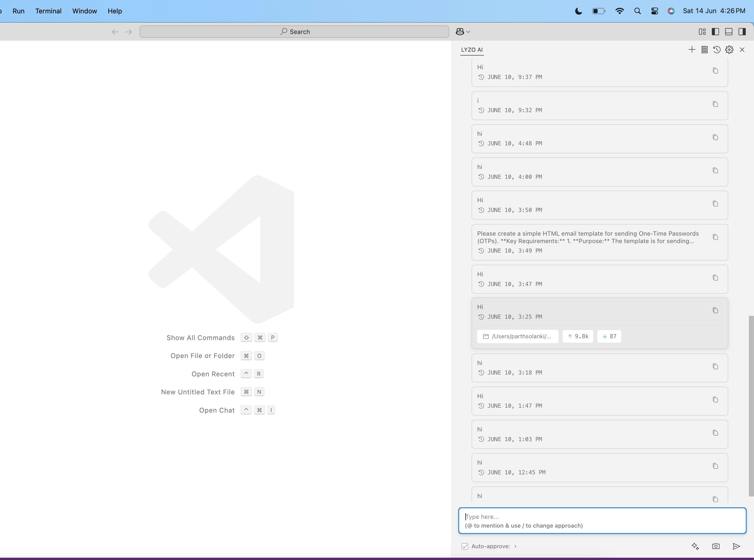Image resolution: width=754 pixels, height=560 pixels.
Task: Open the June 10, 3:18 PM conversation
Action: pyautogui.click(x=599, y=368)
